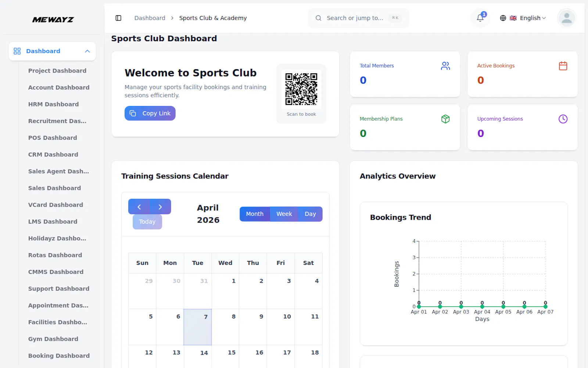Image resolution: width=588 pixels, height=368 pixels.
Task: Click the Upcoming Sessions clock icon
Action: tap(563, 119)
